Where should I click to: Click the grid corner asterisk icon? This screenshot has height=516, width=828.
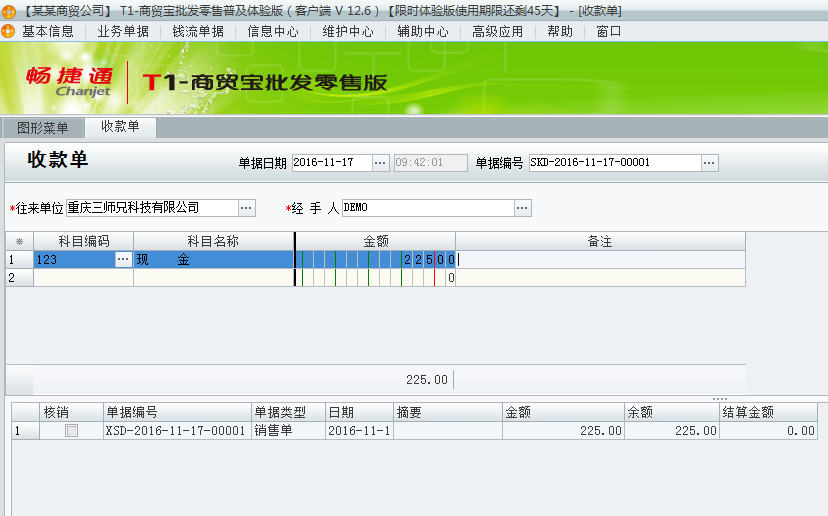(19, 242)
